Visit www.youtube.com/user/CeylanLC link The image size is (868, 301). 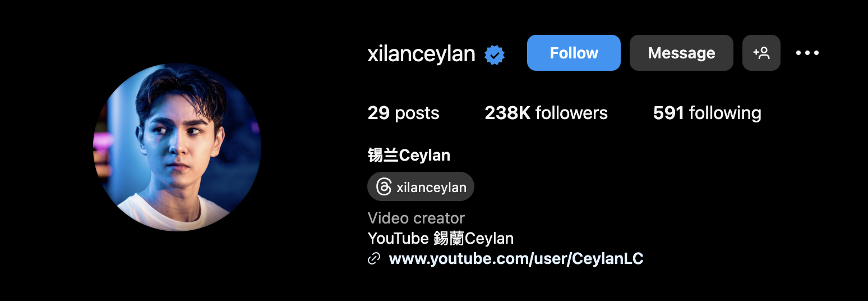[x=516, y=259]
